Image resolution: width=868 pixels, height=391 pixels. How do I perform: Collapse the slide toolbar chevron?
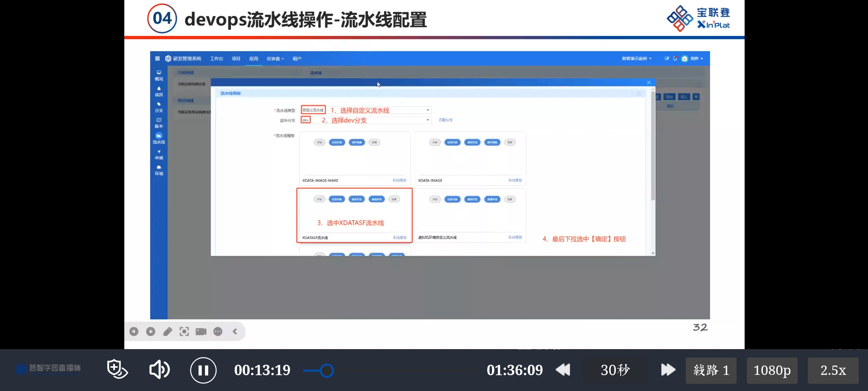coord(235,332)
